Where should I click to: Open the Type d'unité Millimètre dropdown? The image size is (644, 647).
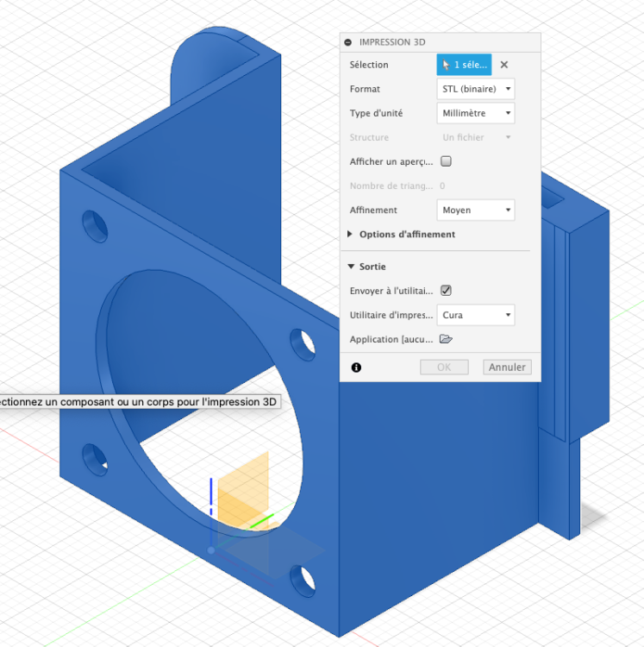(475, 113)
